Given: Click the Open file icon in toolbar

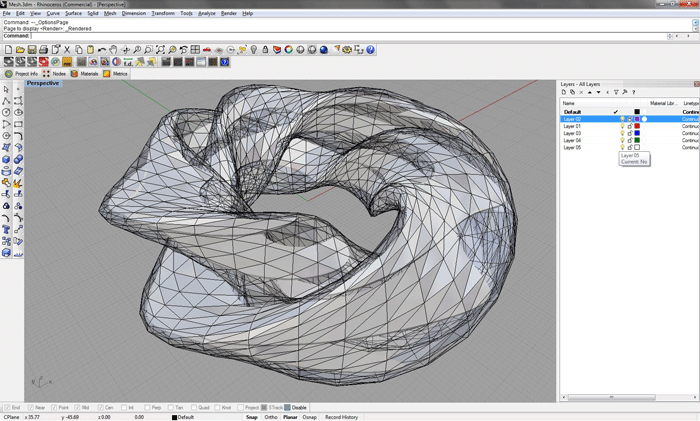Looking at the screenshot, I should pyautogui.click(x=20, y=49).
